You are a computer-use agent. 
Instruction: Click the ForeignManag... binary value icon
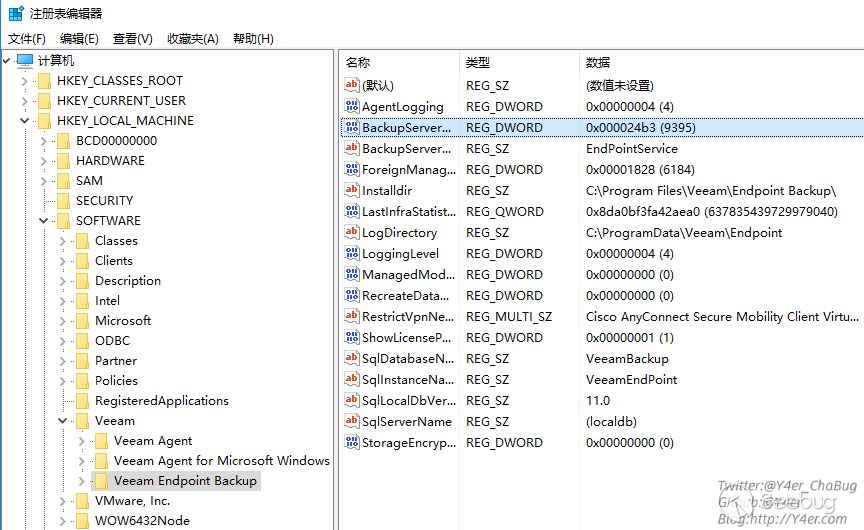[352, 169]
